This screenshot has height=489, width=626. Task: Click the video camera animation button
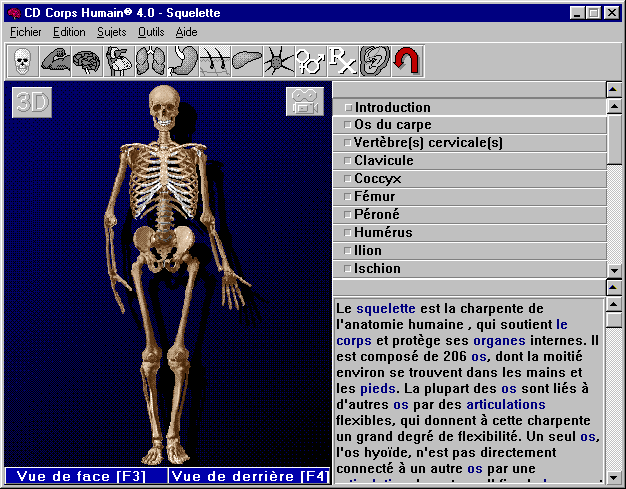[x=305, y=102]
